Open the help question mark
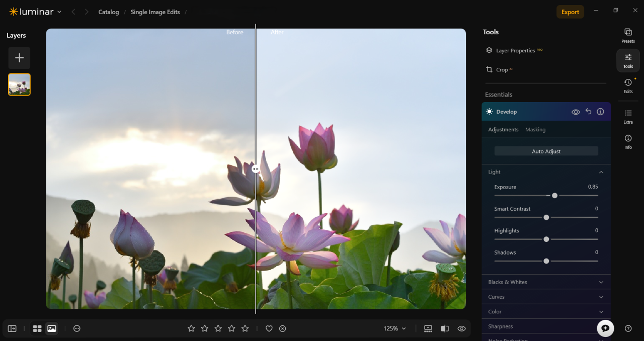The width and height of the screenshot is (644, 341). coord(628,328)
